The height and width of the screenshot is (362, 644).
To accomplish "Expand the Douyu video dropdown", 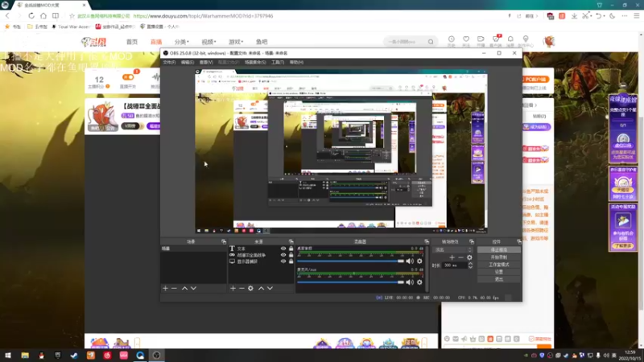I will coord(208,42).
